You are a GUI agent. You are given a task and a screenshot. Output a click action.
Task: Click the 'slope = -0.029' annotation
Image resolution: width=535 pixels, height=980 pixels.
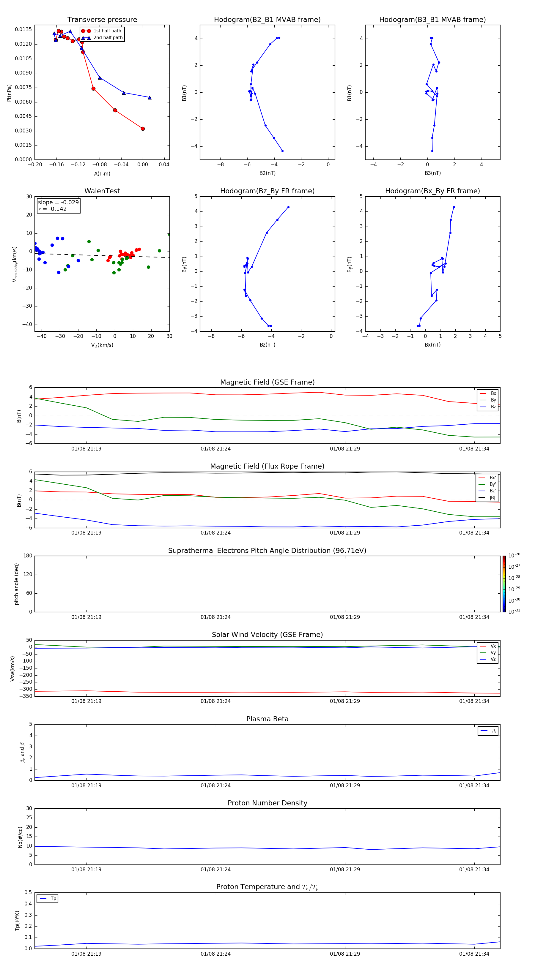pyautogui.click(x=58, y=203)
